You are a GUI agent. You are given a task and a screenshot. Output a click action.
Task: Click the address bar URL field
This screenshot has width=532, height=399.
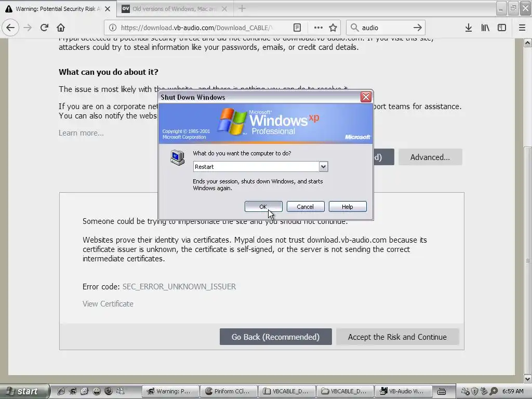pyautogui.click(x=197, y=28)
